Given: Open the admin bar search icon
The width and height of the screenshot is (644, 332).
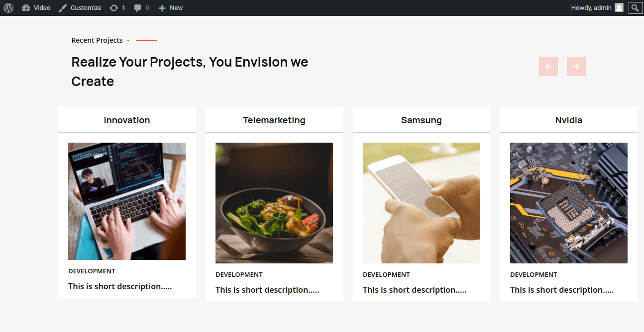Looking at the screenshot, I should click(x=635, y=8).
